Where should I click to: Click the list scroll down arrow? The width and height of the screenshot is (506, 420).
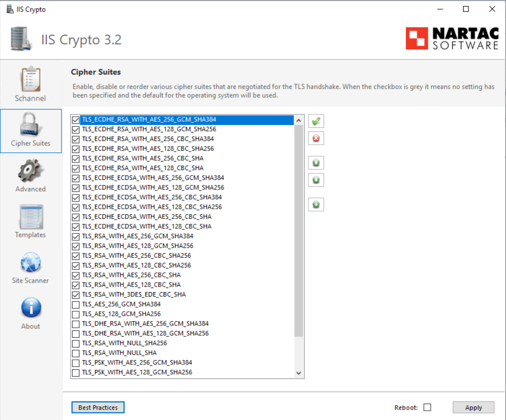pyautogui.click(x=299, y=373)
